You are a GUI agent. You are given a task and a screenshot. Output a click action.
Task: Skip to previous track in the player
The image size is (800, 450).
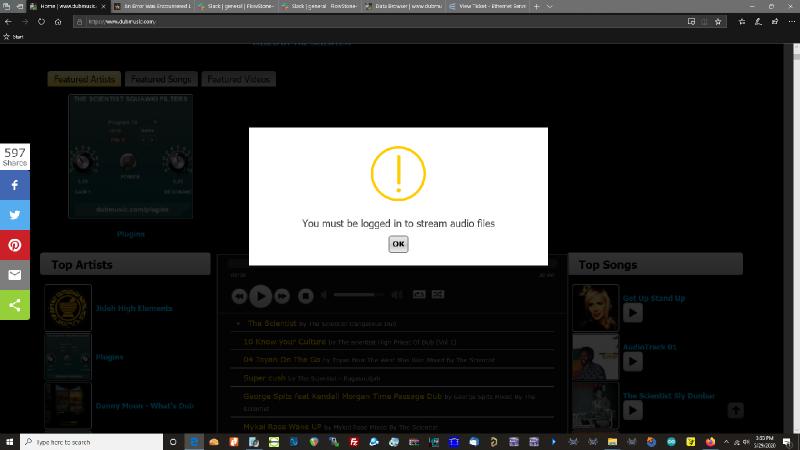239,296
